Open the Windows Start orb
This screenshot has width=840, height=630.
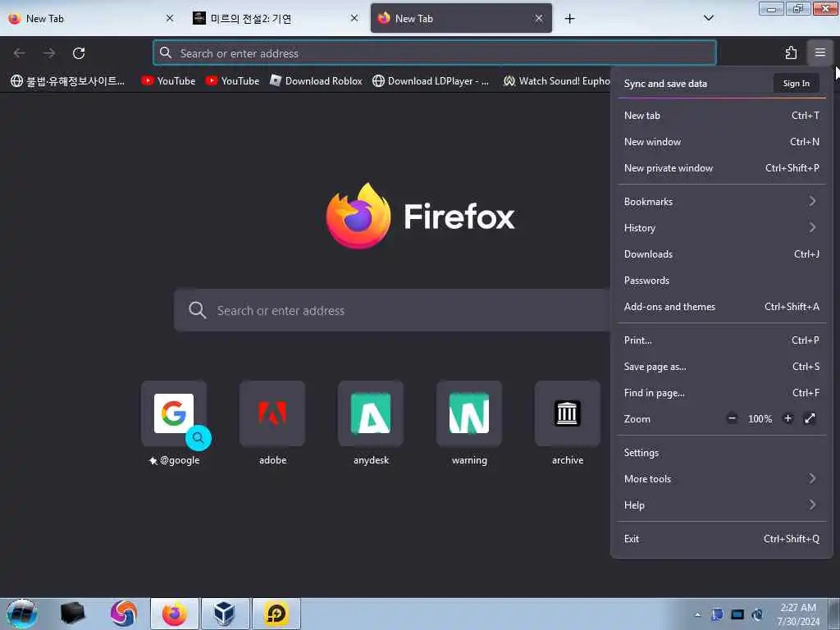point(22,614)
